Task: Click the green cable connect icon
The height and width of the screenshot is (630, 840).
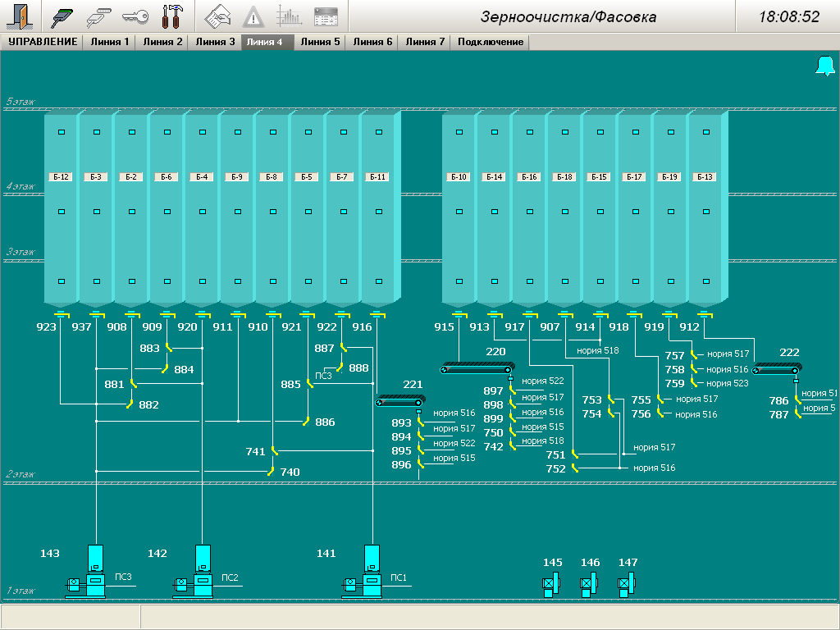Action: click(x=62, y=16)
